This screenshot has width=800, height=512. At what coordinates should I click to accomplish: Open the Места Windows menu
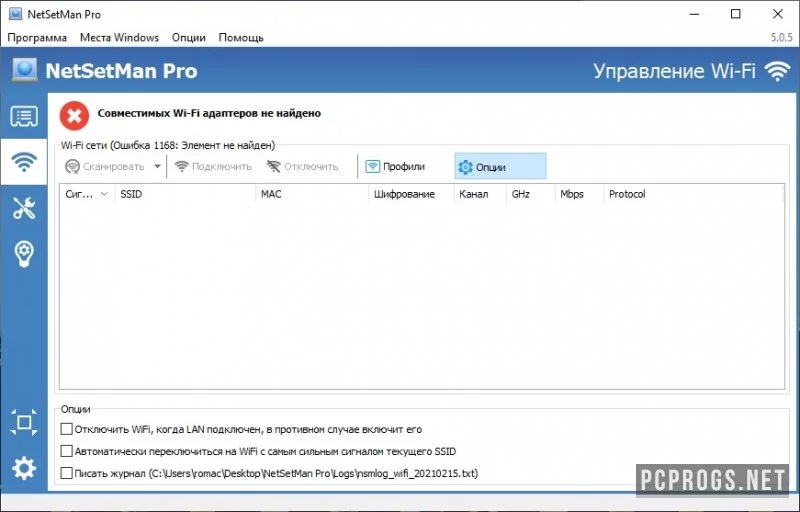(119, 38)
